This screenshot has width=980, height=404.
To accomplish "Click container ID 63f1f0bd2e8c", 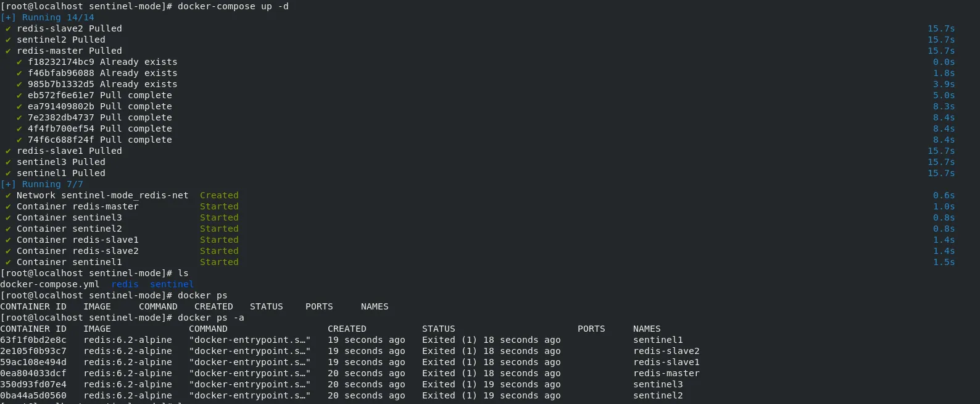I will (x=33, y=340).
